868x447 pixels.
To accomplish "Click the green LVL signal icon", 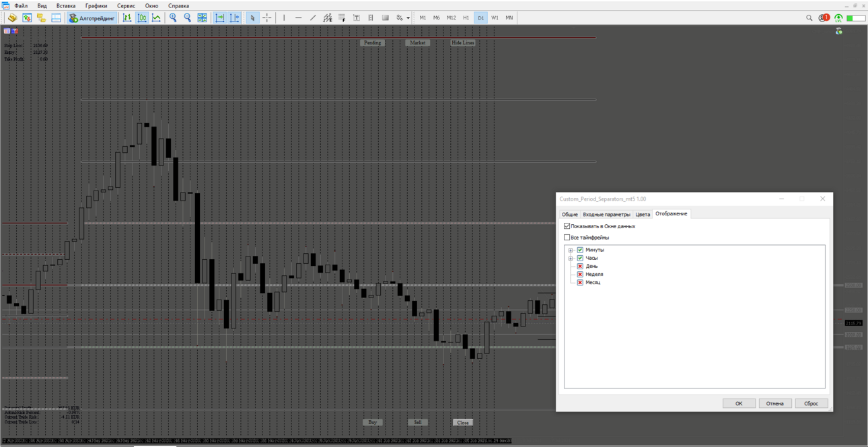I will 838,18.
